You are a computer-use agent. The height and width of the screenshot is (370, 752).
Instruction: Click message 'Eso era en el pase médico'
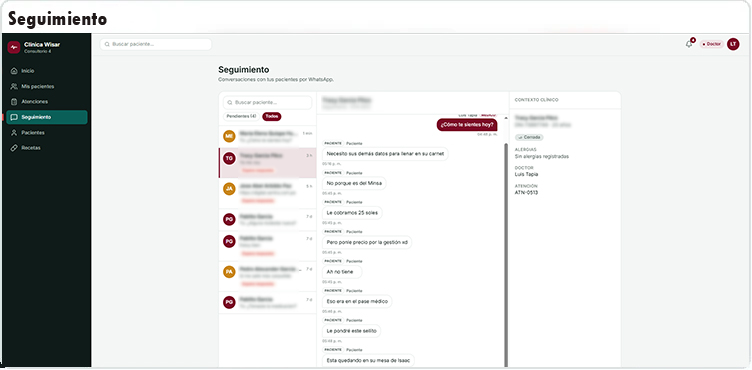[357, 301]
